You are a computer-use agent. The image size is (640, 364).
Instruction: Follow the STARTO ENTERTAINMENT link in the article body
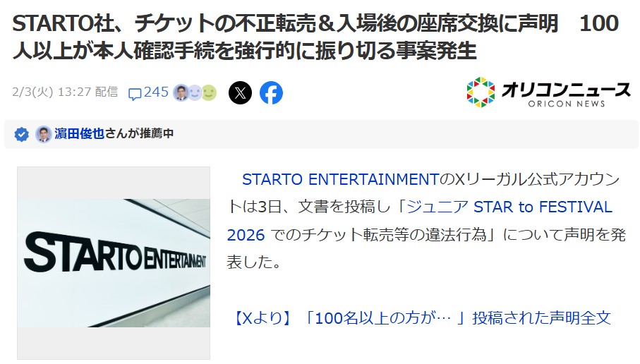(x=340, y=180)
